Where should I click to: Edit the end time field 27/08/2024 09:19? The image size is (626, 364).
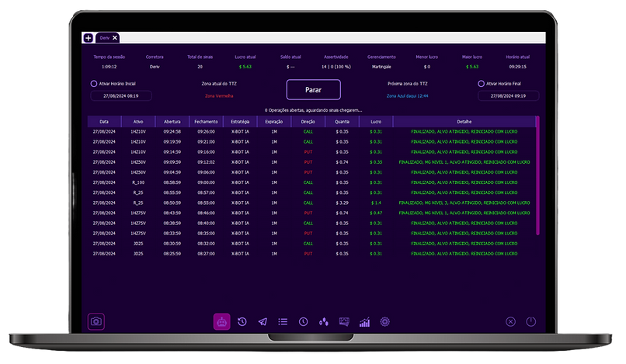click(x=508, y=95)
